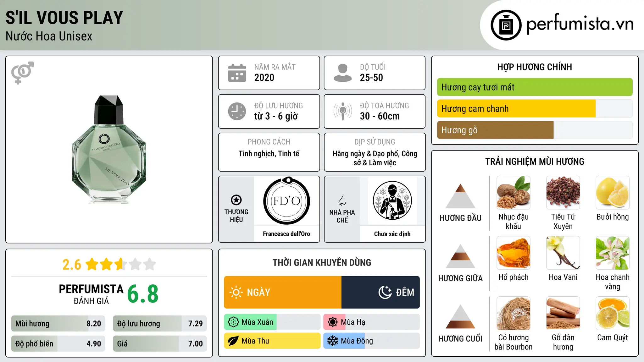Click the launch year value 2020
The height and width of the screenshot is (362, 644).
(264, 78)
